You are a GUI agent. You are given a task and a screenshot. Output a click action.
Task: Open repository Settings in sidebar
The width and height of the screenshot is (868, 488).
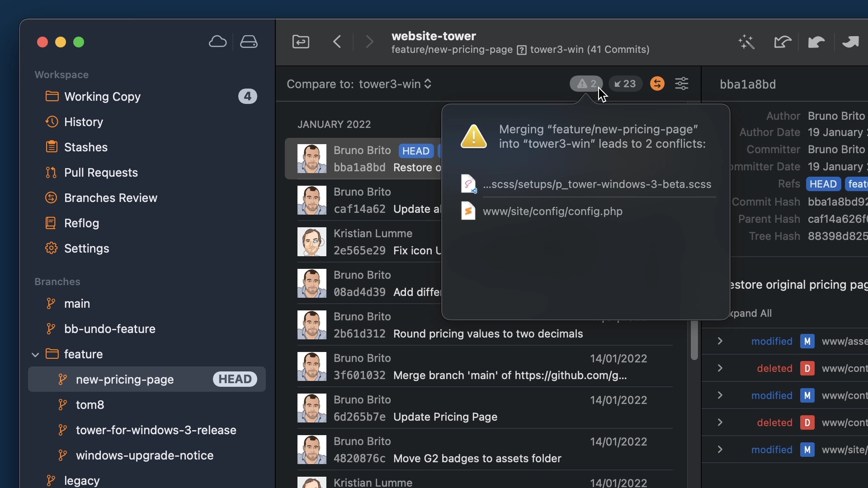(x=86, y=248)
